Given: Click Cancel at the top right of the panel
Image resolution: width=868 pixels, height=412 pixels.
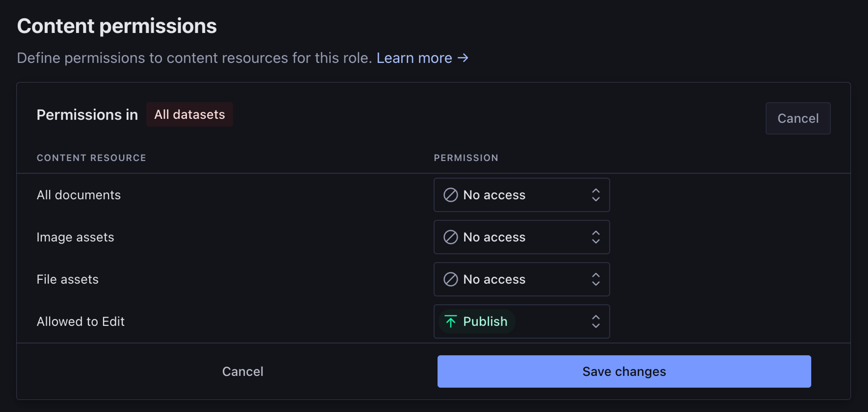Looking at the screenshot, I should pos(797,118).
